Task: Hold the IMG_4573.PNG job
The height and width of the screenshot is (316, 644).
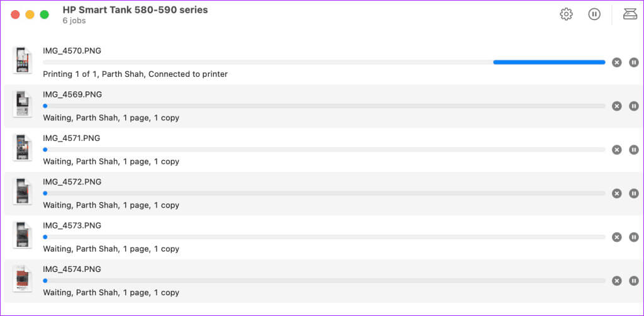Action: pyautogui.click(x=634, y=237)
